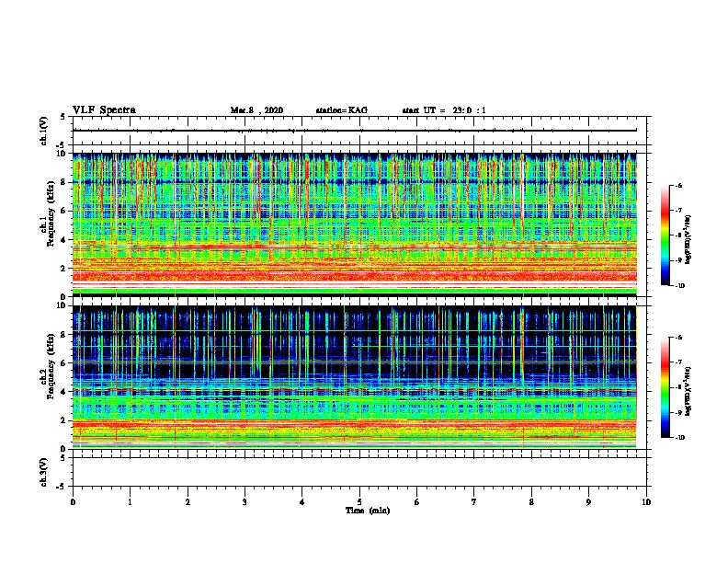Click the "2" kHz tick on ch.2 frequency axis
Viewport: 728px width, 563px height.
pyautogui.click(x=63, y=420)
